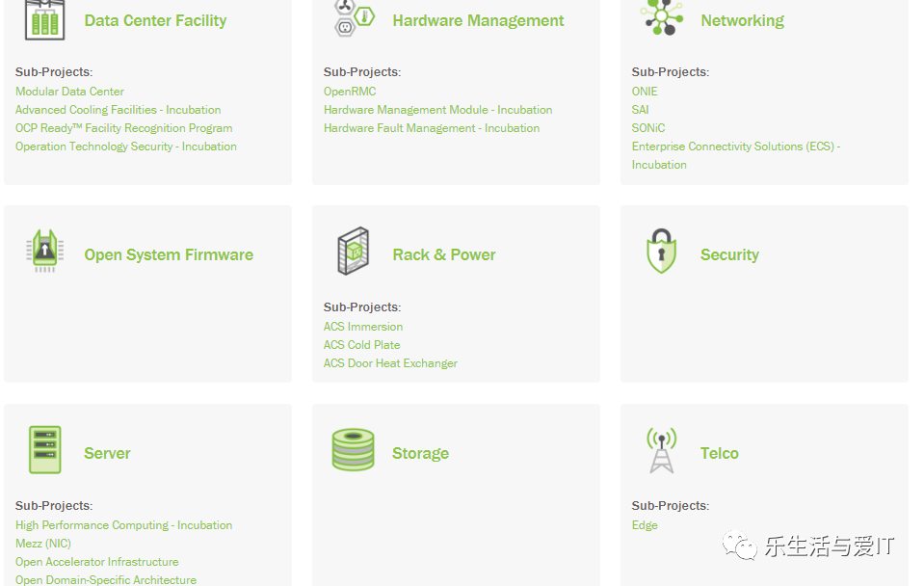924x586 pixels.
Task: Open Enterprise Connectivity Solutions (ECS) link
Action: pos(735,155)
